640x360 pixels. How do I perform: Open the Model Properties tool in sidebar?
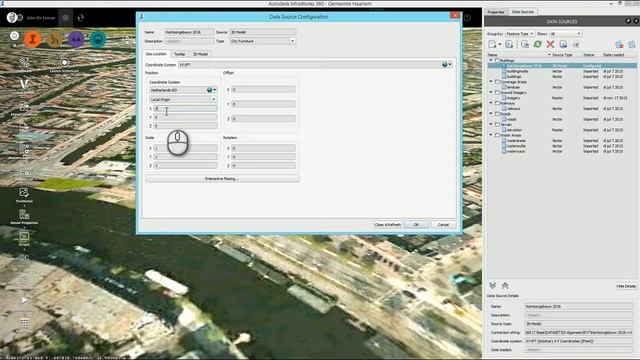(24, 216)
